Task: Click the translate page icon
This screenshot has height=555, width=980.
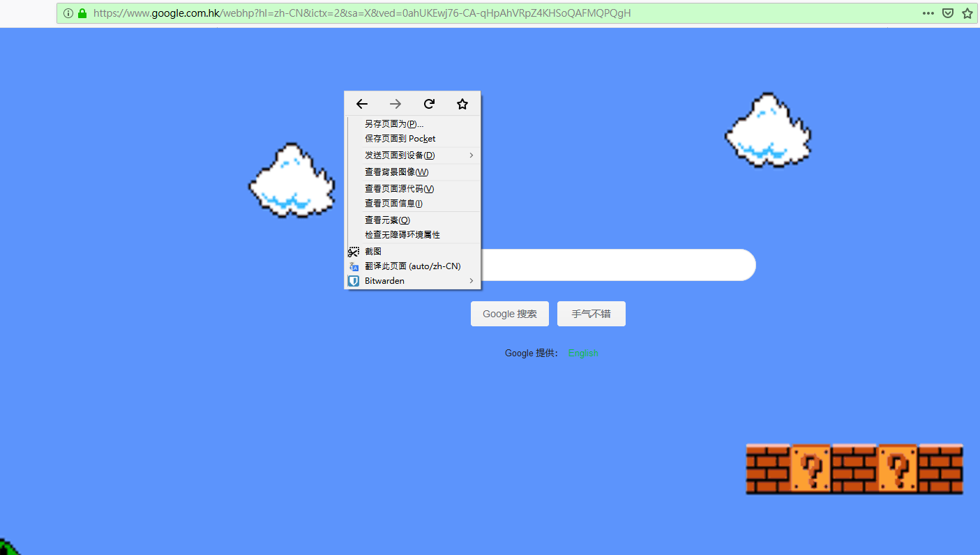Action: [354, 266]
